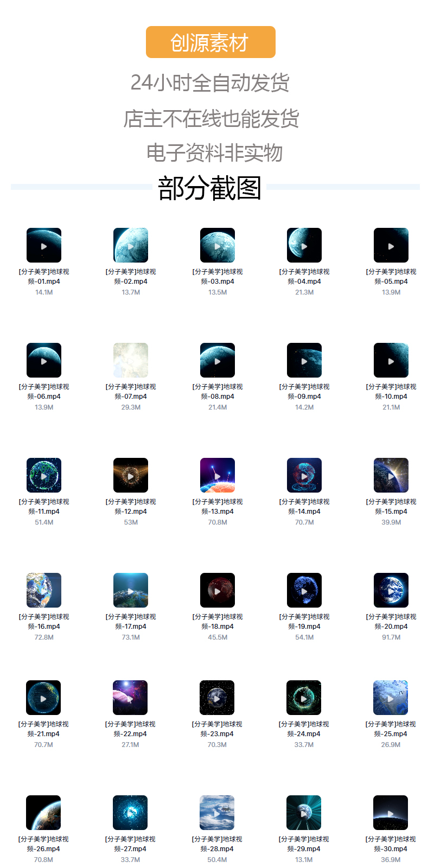Click the 部分截图 section heading
Viewport: 434px width, 868px height.
[x=210, y=188]
